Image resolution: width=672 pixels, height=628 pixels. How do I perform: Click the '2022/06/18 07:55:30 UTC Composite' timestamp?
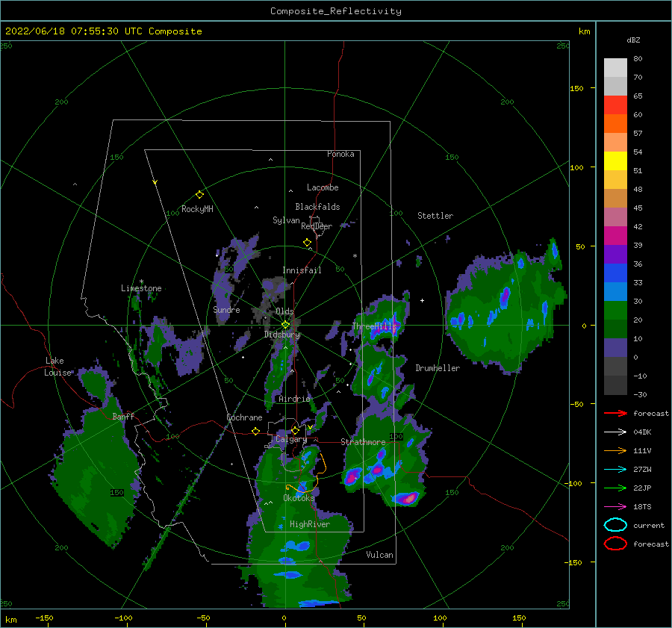click(x=103, y=31)
